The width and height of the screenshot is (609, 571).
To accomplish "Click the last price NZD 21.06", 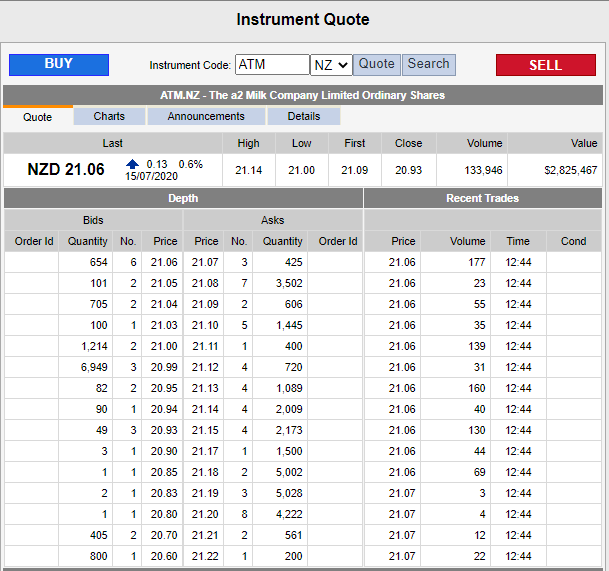I will [66, 169].
